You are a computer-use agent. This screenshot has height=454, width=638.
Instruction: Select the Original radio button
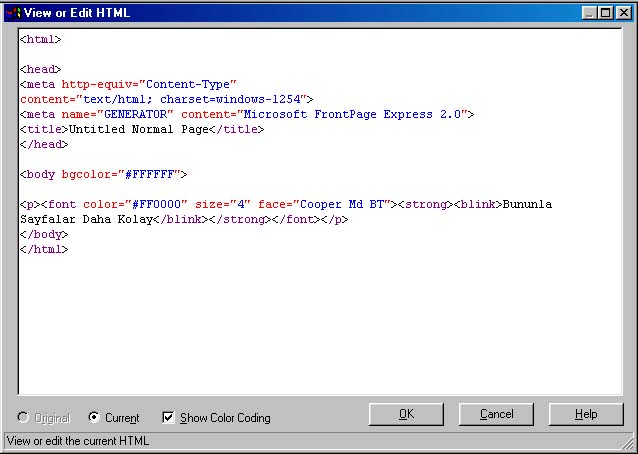click(23, 418)
